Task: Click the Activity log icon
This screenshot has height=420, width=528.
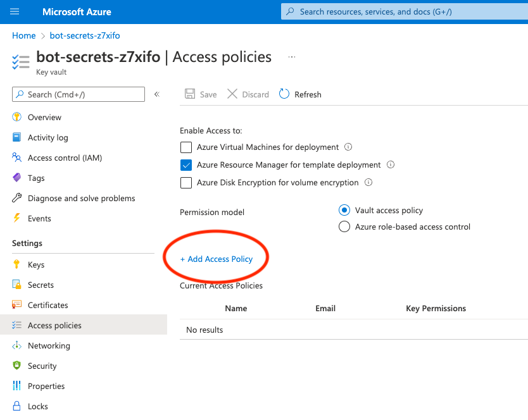Action: click(x=16, y=137)
